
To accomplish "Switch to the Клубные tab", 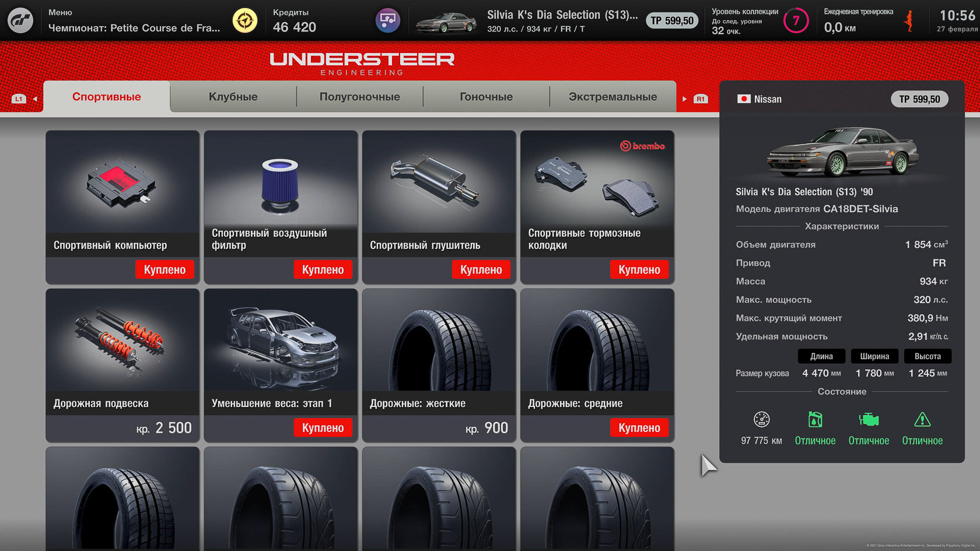I will pyautogui.click(x=233, y=97).
